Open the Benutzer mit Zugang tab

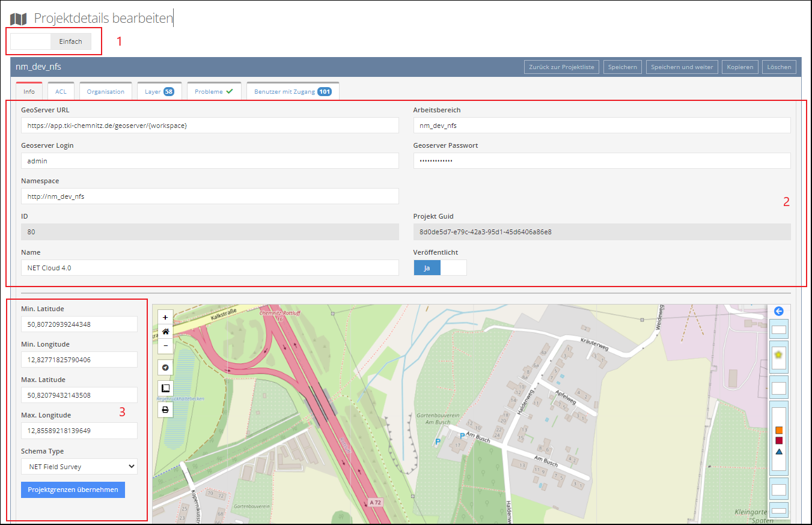pyautogui.click(x=292, y=91)
